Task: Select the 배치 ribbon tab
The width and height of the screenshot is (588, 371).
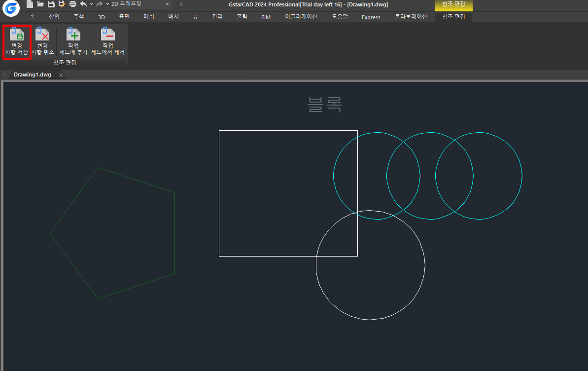Action: tap(173, 17)
